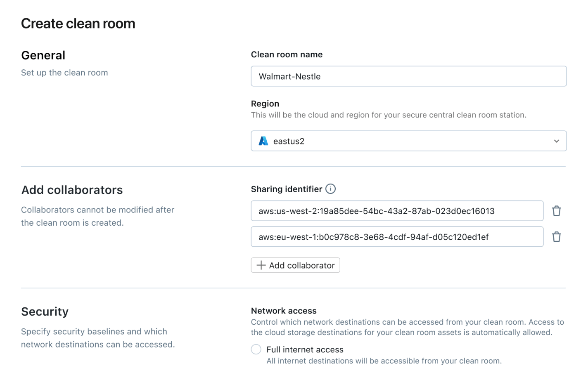Click the "Security" section heading

[45, 312]
